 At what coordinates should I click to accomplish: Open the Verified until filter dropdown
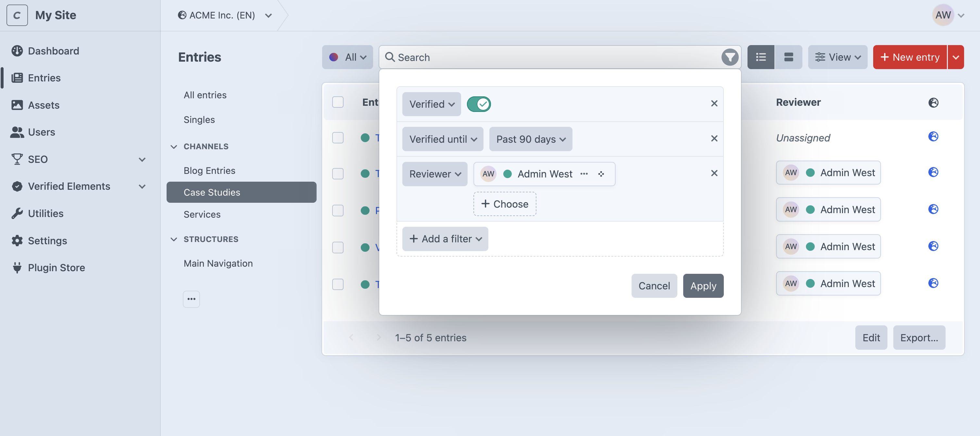pos(443,139)
